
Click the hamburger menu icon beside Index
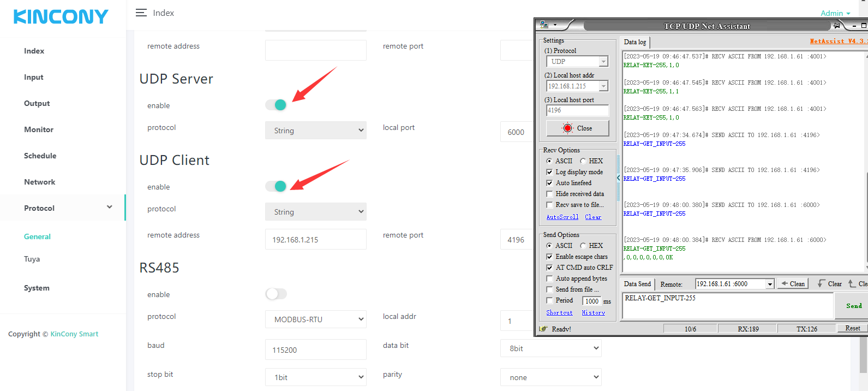click(x=141, y=13)
